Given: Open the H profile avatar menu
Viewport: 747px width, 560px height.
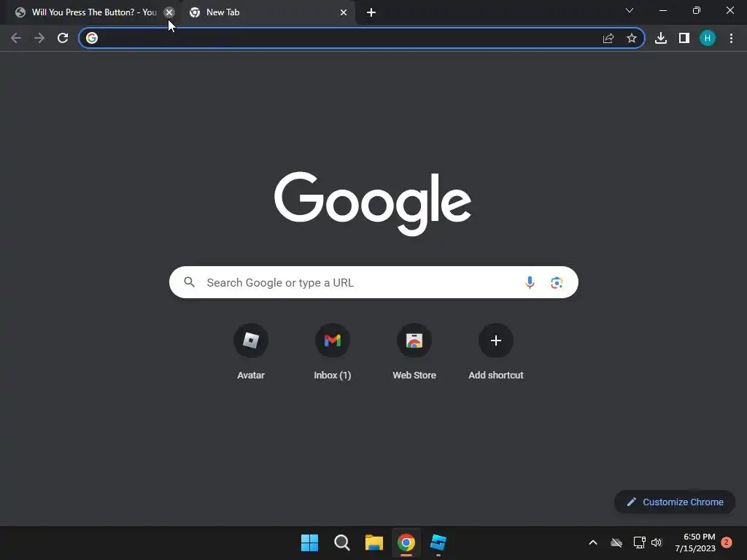Looking at the screenshot, I should (x=708, y=38).
